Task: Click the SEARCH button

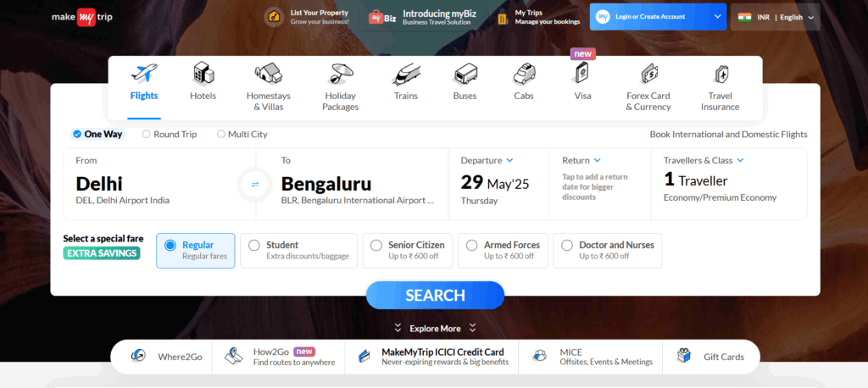Action: (x=435, y=295)
